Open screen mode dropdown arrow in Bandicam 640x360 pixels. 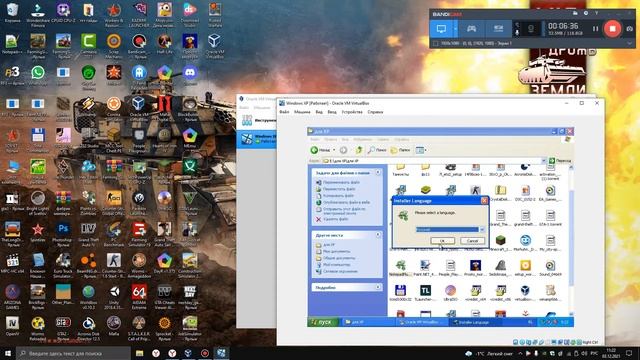click(x=455, y=29)
